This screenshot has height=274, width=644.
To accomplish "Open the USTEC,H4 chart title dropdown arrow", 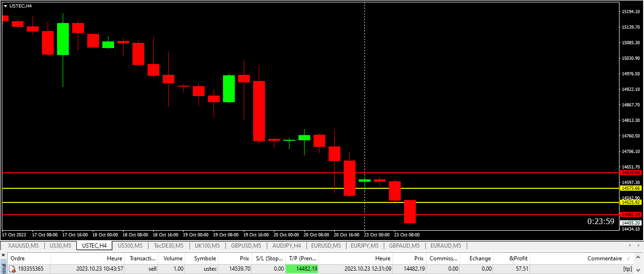I will (5, 6).
